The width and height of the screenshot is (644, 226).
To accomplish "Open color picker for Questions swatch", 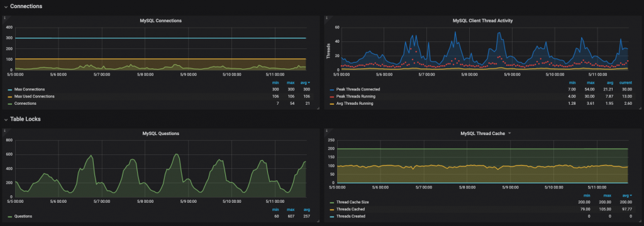I will point(9,217).
